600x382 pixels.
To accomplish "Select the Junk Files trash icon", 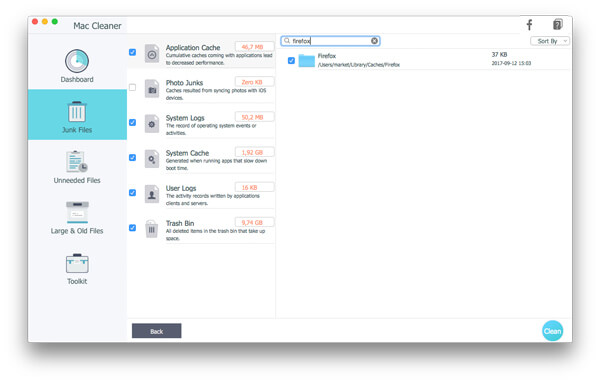I will coord(77,111).
